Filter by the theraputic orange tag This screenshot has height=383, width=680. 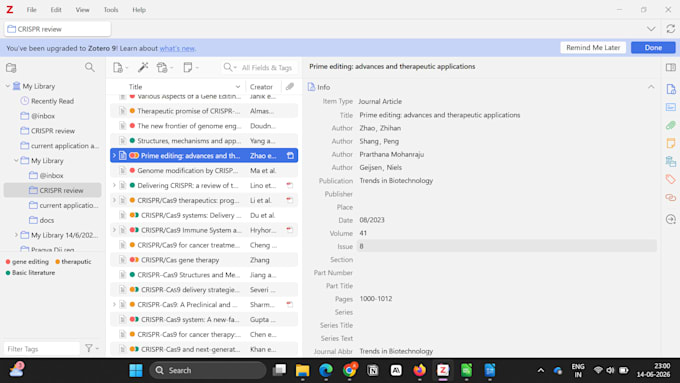(x=73, y=262)
